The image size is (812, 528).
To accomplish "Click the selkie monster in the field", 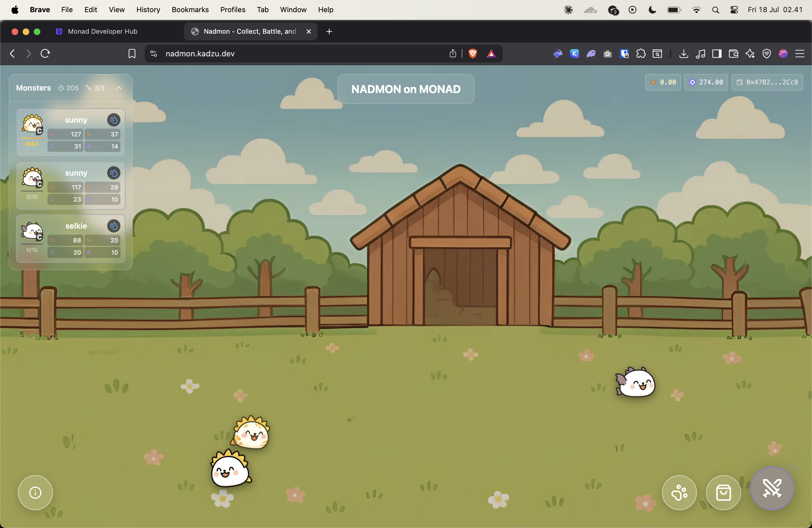I will tap(635, 382).
